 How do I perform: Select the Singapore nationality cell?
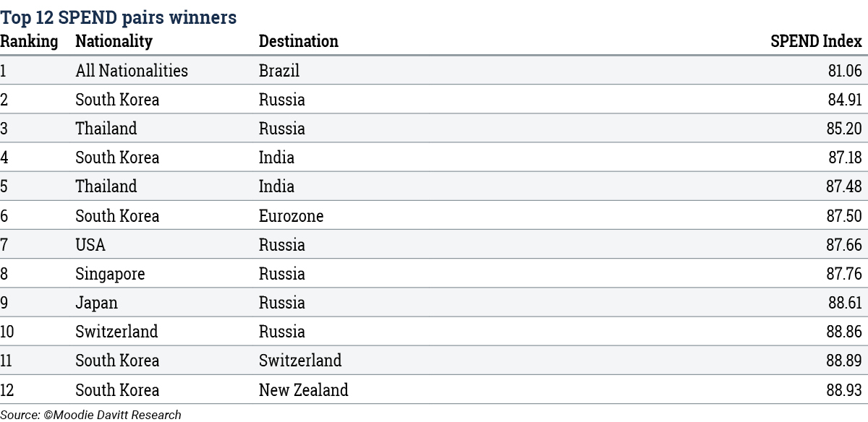[x=110, y=274]
